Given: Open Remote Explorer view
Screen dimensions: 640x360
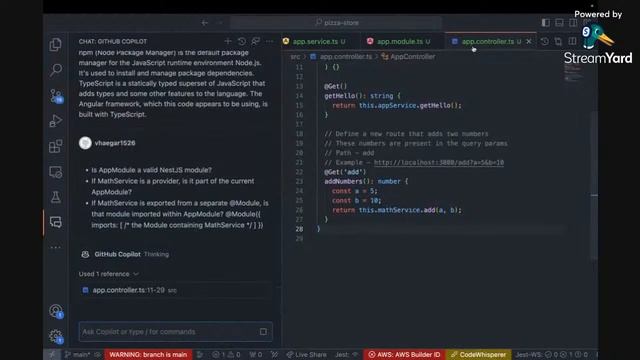Looking at the screenshot, I should point(56,172).
